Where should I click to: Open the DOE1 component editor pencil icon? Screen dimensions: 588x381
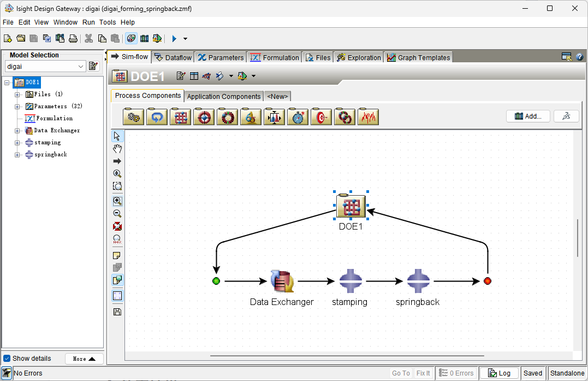[181, 76]
